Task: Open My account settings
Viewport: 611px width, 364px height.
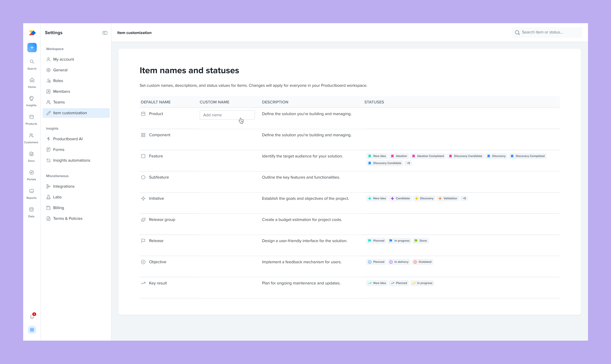Action: (x=76, y=59)
